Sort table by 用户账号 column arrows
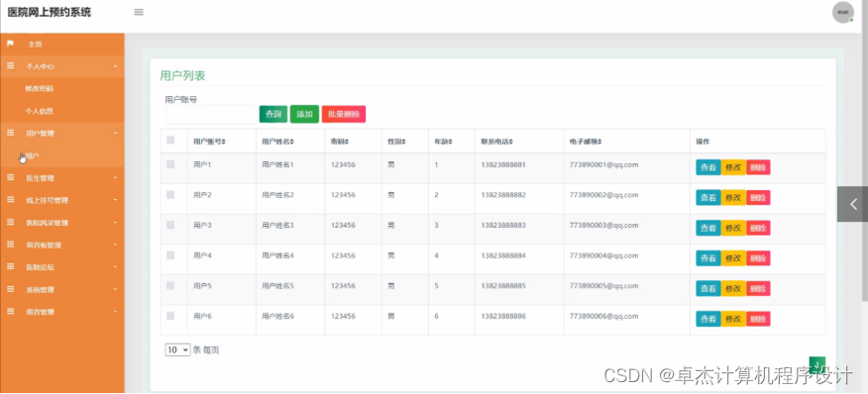 [224, 143]
